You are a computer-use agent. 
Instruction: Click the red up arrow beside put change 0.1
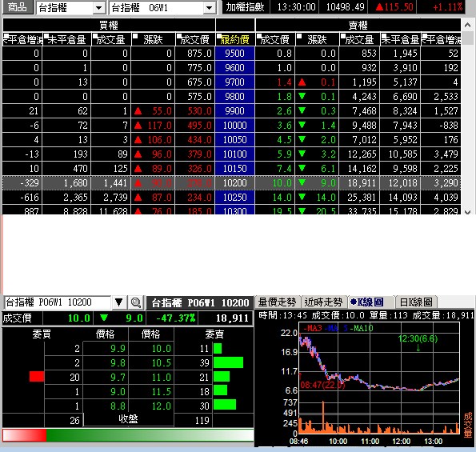click(x=302, y=82)
